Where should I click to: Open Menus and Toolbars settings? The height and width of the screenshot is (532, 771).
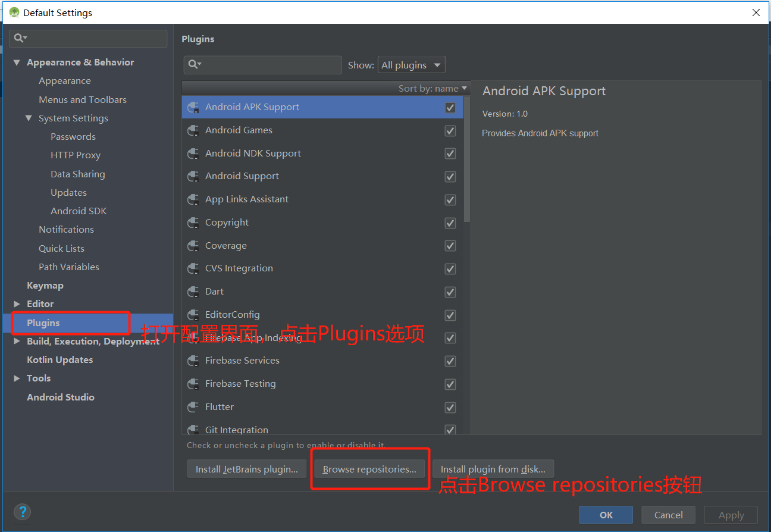tap(83, 99)
